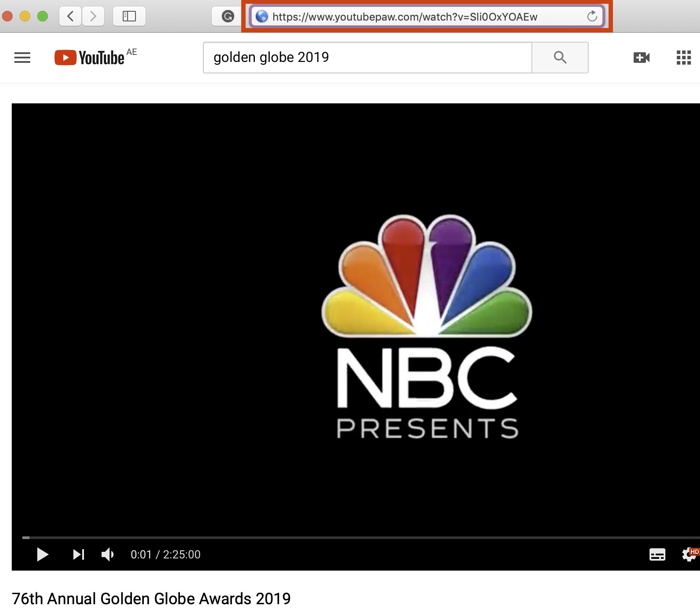This screenshot has height=612, width=700.
Task: Click Safari's back button
Action: point(71,17)
